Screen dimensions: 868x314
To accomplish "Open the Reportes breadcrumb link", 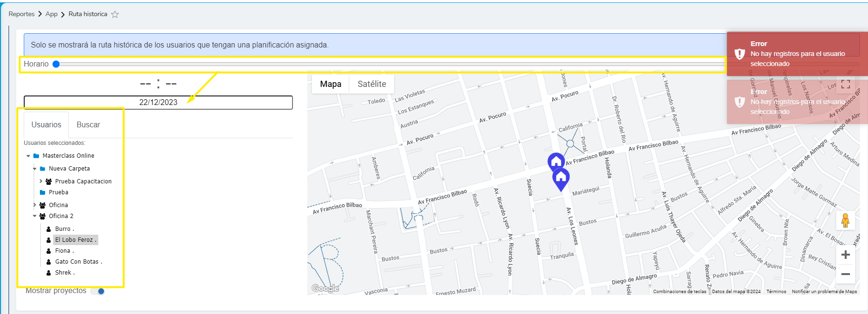I will [21, 14].
